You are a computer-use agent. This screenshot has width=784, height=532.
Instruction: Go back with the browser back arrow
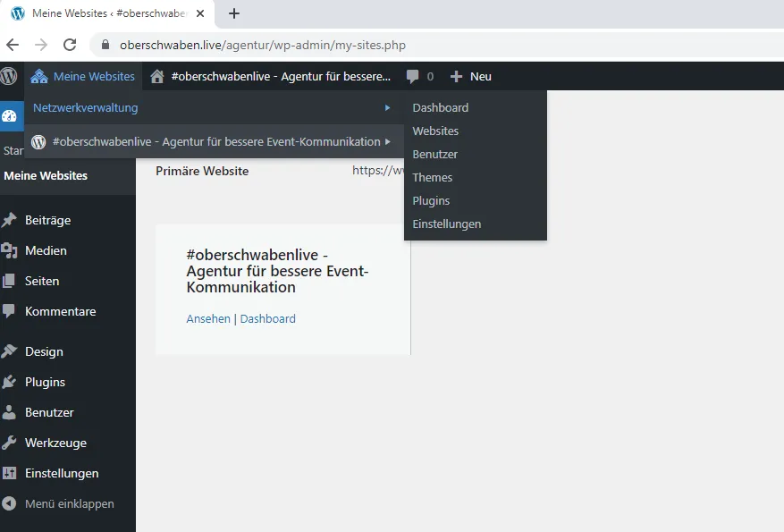pyautogui.click(x=13, y=45)
